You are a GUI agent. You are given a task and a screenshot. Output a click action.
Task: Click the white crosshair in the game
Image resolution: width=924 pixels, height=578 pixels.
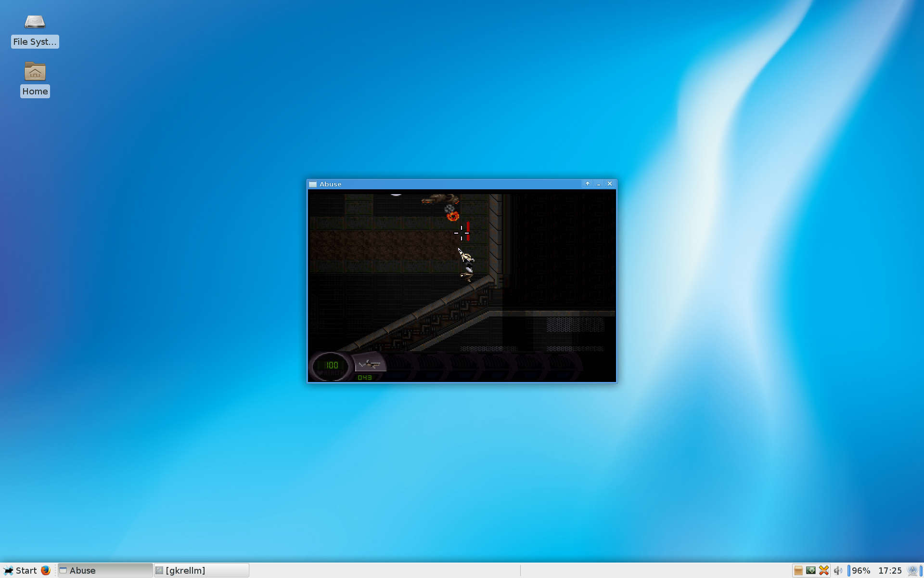coord(461,233)
